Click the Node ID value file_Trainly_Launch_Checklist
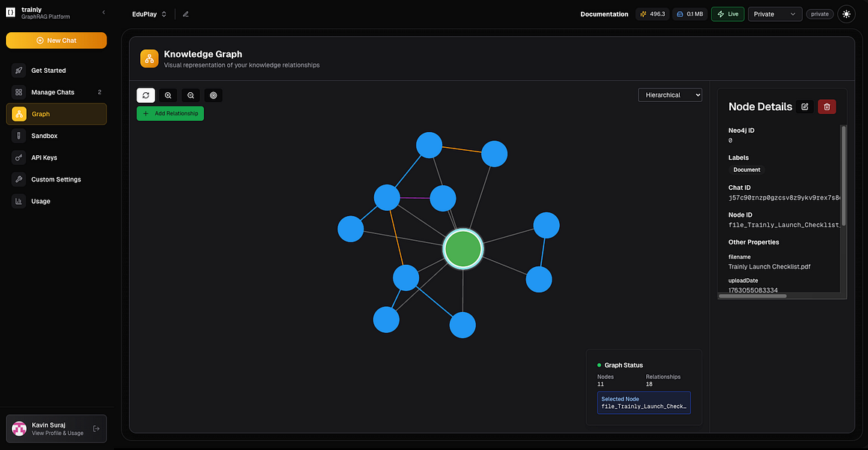Viewport: 868px width, 450px height. pyautogui.click(x=784, y=225)
